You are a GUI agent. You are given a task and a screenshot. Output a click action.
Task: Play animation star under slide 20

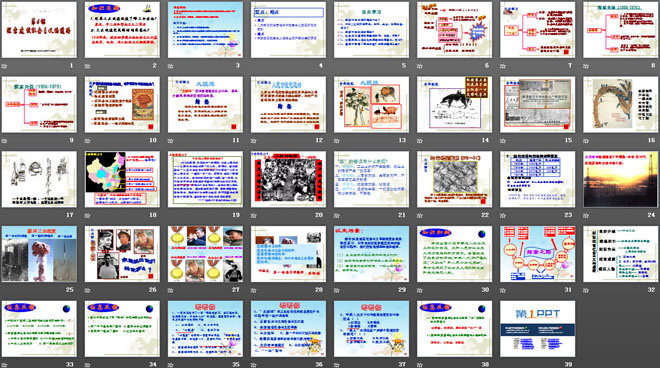click(254, 215)
